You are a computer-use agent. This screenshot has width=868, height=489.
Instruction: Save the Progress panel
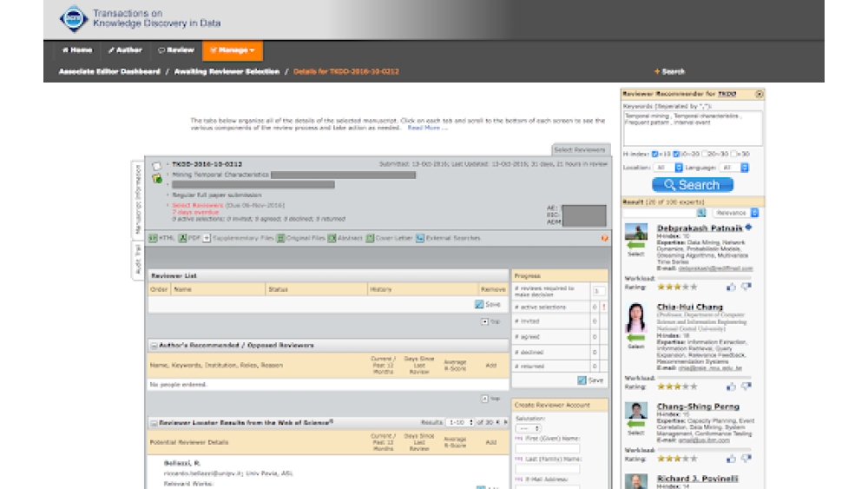tap(590, 380)
